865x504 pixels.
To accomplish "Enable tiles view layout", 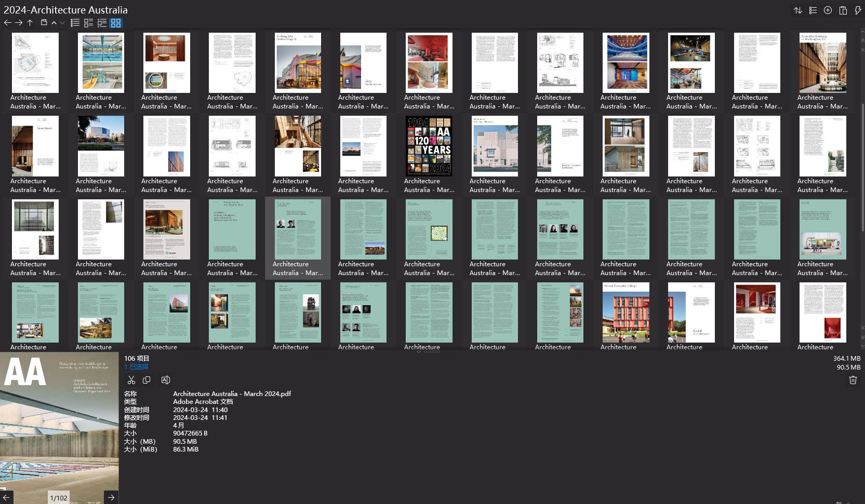I will tap(88, 22).
